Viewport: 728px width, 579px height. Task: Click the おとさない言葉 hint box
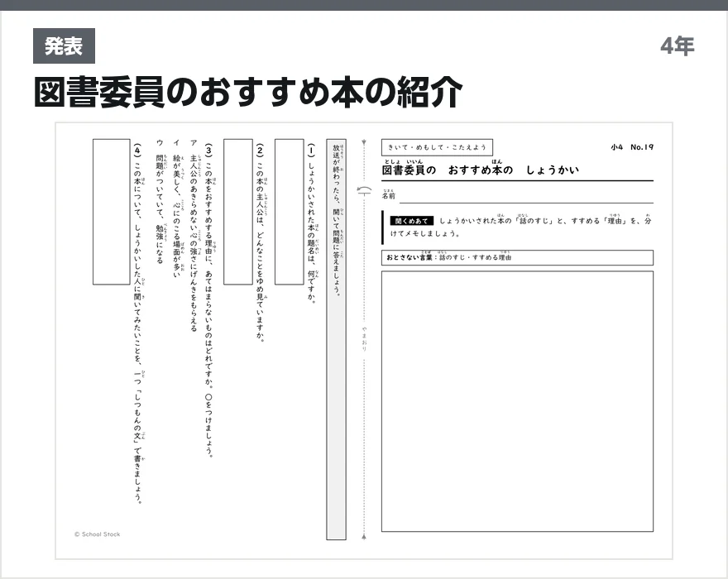coord(517,258)
